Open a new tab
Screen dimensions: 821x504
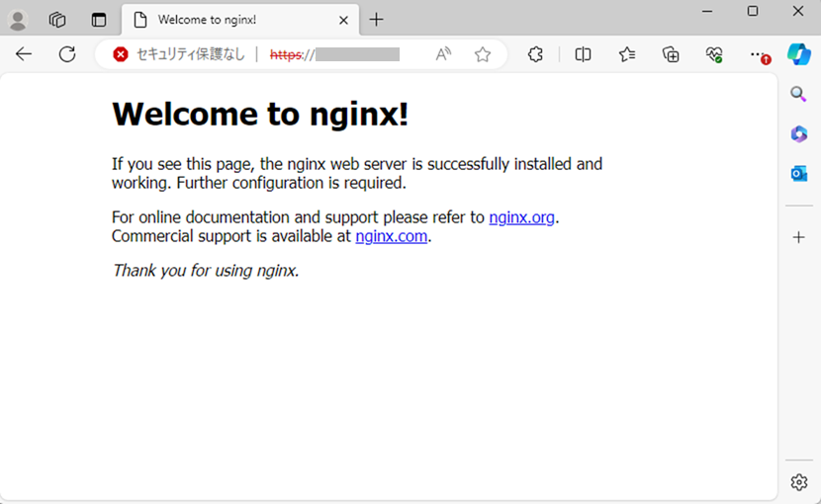click(x=376, y=20)
